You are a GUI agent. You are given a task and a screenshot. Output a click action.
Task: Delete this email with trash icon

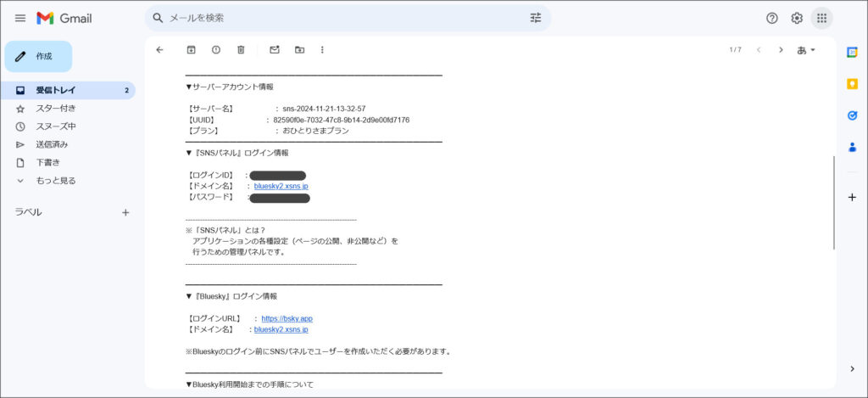click(x=241, y=50)
